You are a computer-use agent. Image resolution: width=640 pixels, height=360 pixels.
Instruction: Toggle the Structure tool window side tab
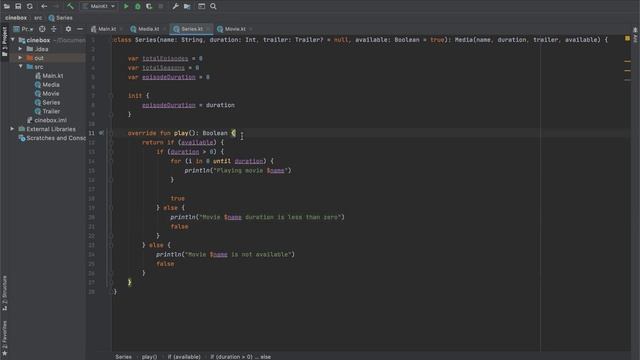(4, 293)
